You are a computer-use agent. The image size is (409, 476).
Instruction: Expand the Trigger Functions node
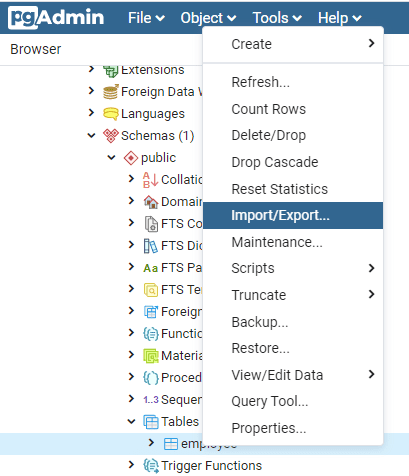(131, 465)
